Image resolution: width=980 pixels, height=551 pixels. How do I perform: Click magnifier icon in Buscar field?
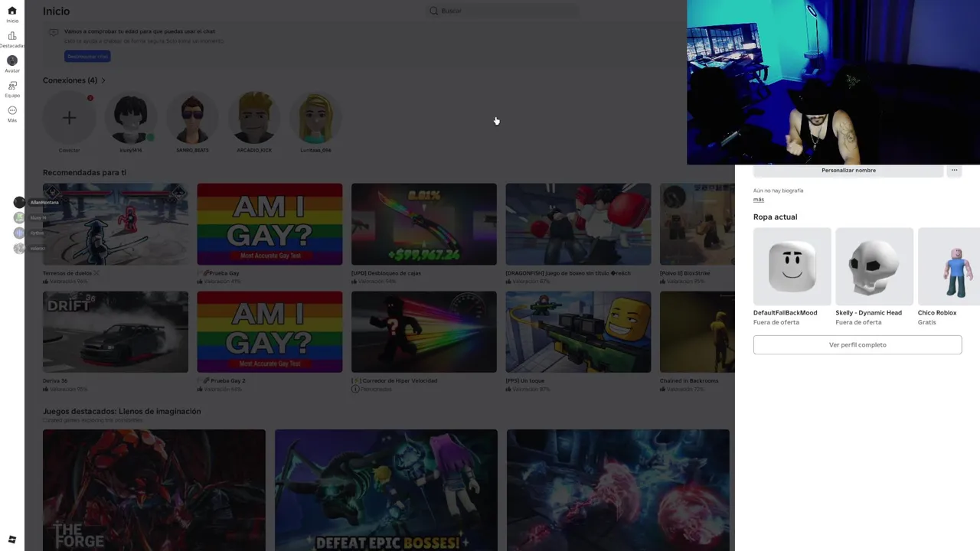tap(433, 11)
